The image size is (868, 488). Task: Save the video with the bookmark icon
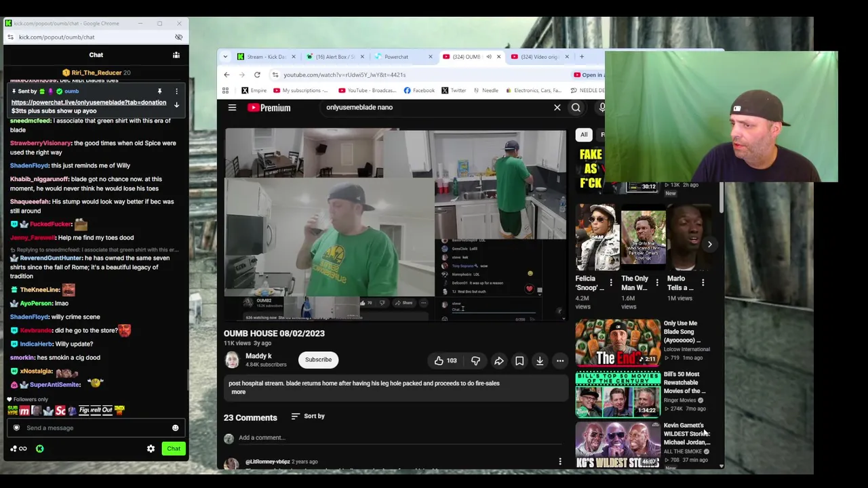pyautogui.click(x=519, y=361)
